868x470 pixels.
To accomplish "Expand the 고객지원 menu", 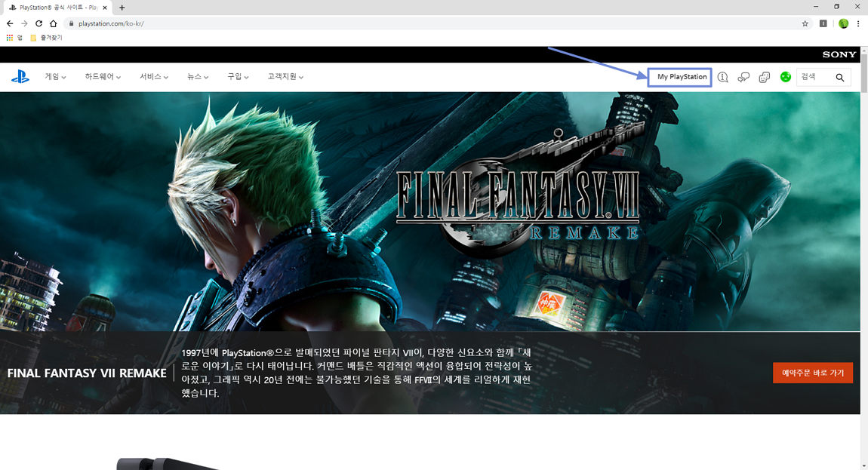I will point(285,77).
